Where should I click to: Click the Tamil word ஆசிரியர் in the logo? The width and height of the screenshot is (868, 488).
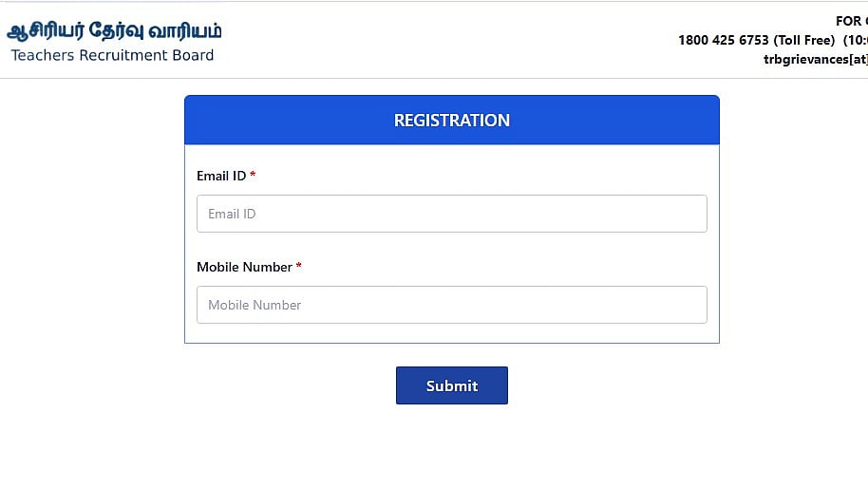(47, 31)
